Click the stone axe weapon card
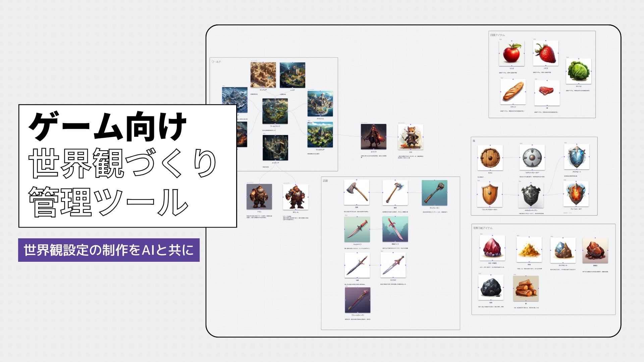This screenshot has height=362, width=644. pyautogui.click(x=356, y=192)
